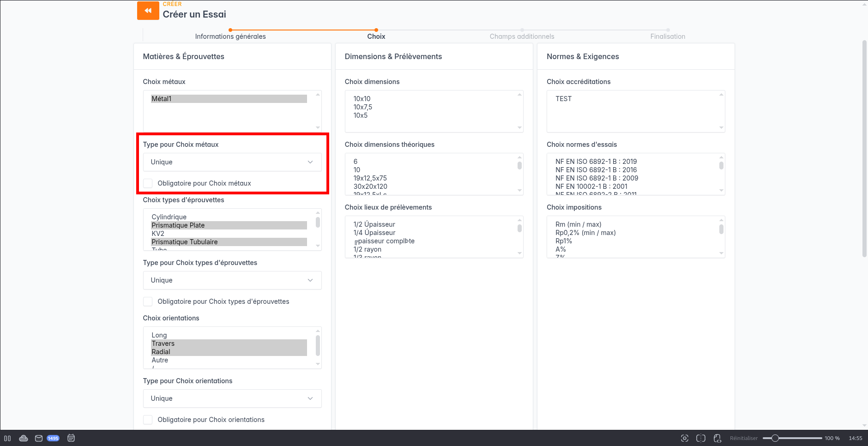
Task: Enable Obligatoire pour Choix métaux checkbox
Action: coord(148,183)
